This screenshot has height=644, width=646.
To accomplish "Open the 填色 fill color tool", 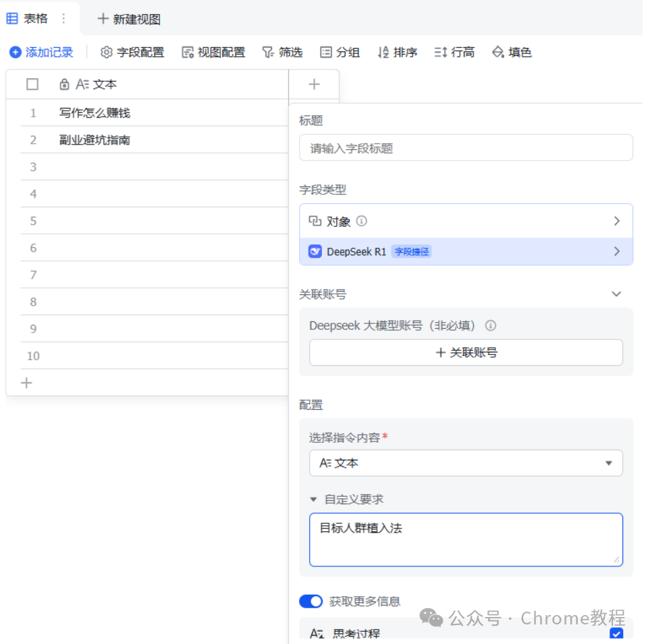I will [512, 53].
